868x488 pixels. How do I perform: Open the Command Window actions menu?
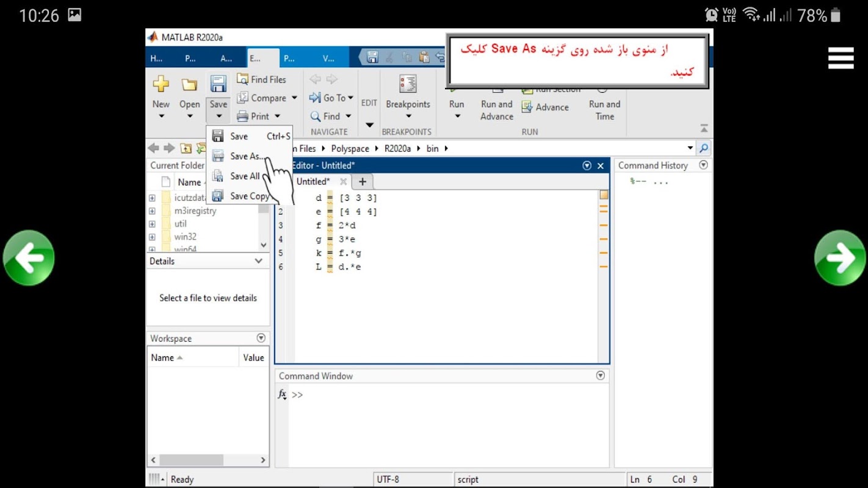pyautogui.click(x=600, y=376)
